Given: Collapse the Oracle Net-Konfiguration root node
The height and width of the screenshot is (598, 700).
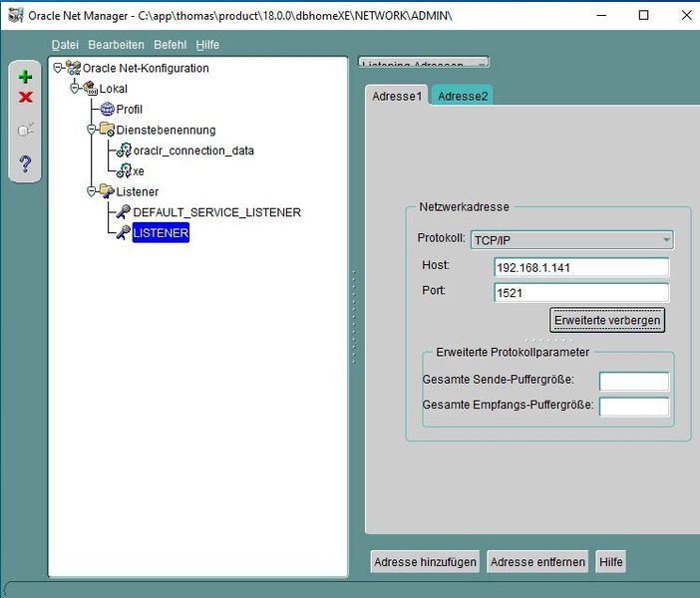Looking at the screenshot, I should [58, 68].
